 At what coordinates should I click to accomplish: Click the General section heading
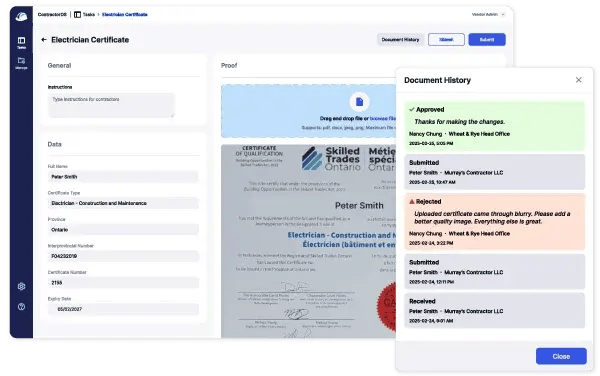coord(59,65)
